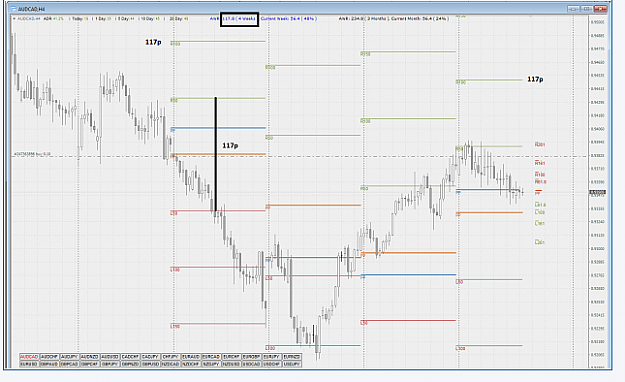This screenshot has height=382, width=625.
Task: Switch chart to USDCHF
Action: pyautogui.click(x=272, y=364)
